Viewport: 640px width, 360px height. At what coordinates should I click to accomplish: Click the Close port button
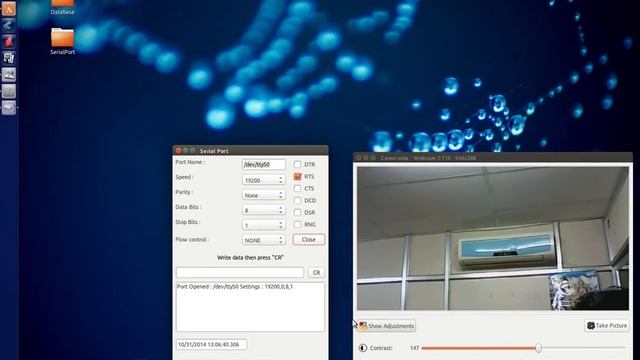pos(309,240)
